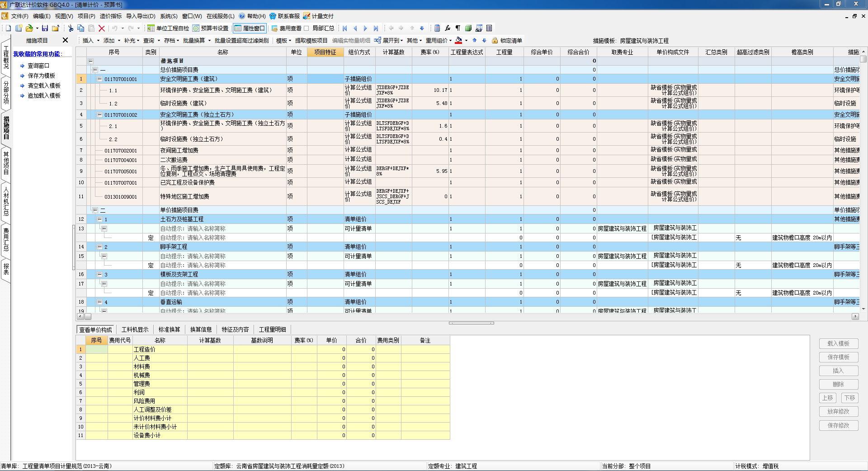868x471 pixels.
Task: Click the 保存修改 button
Action: point(838,425)
